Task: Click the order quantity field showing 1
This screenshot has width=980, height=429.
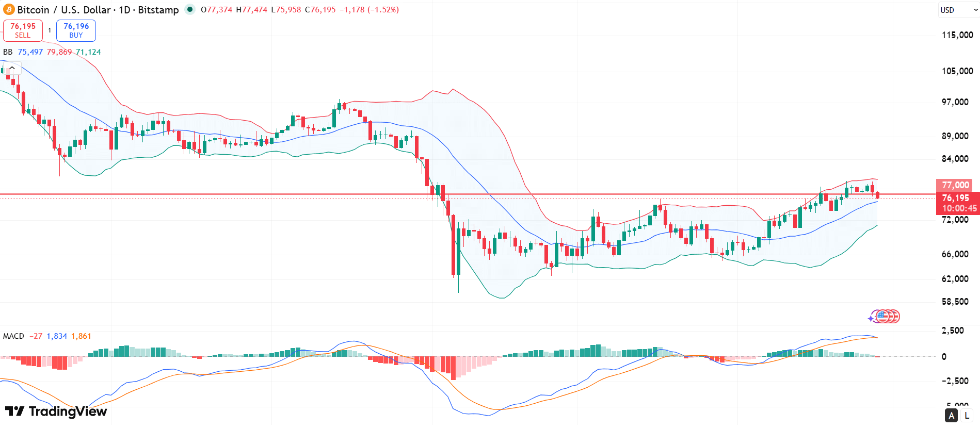Action: point(50,30)
